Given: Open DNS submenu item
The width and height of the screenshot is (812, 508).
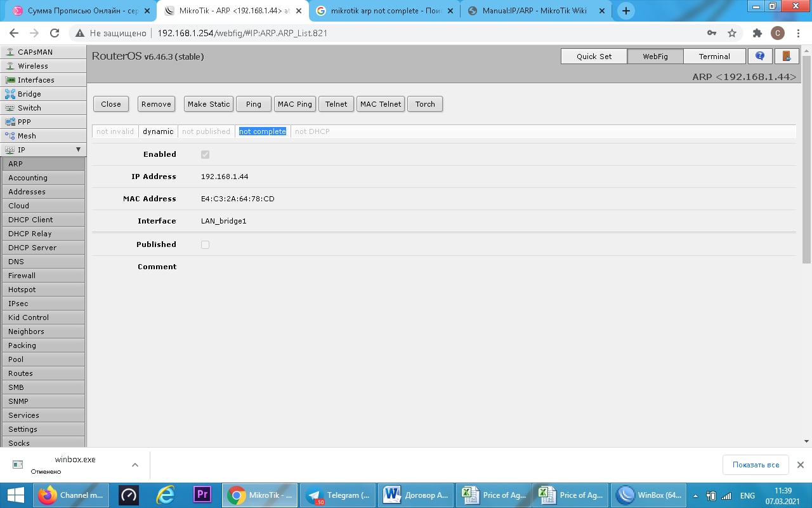Looking at the screenshot, I should (x=43, y=262).
